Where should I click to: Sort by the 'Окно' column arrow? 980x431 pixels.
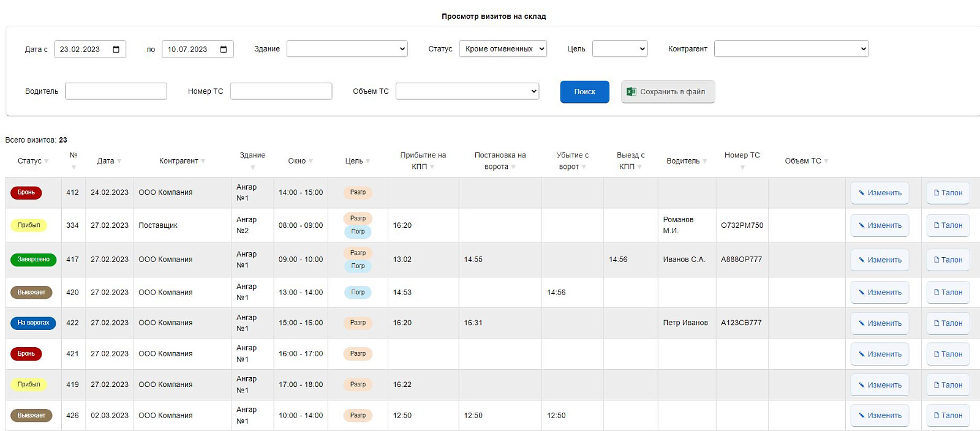click(x=311, y=162)
